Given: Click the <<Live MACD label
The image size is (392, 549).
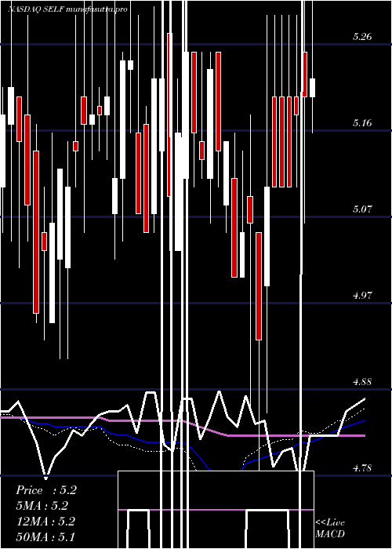Looking at the screenshot, I should (x=330, y=528).
